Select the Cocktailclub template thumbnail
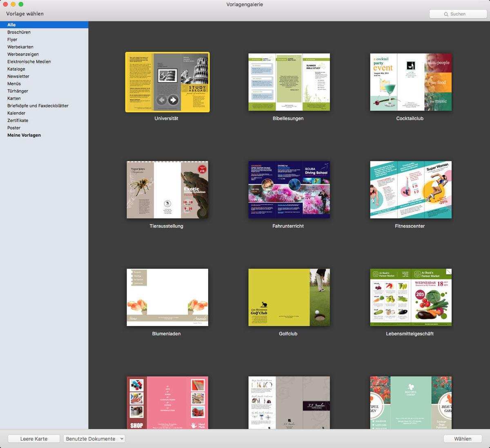Image resolution: width=490 pixels, height=448 pixels. tap(411, 82)
